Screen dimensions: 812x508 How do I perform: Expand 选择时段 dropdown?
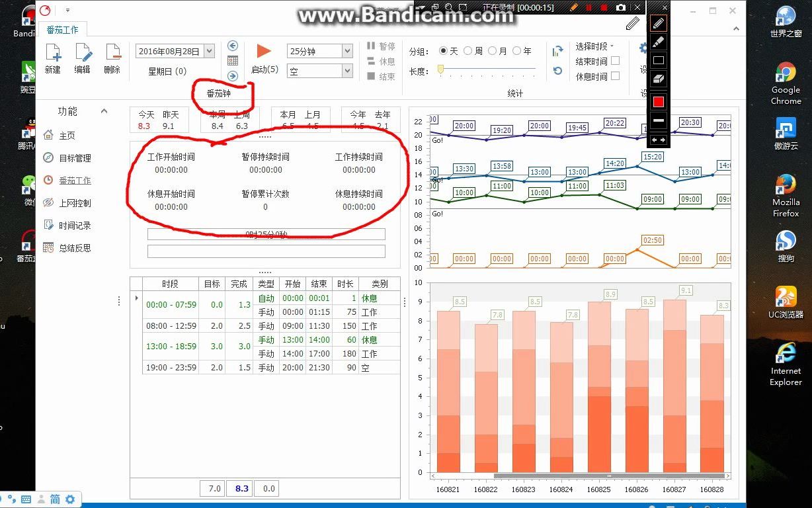coord(594,46)
